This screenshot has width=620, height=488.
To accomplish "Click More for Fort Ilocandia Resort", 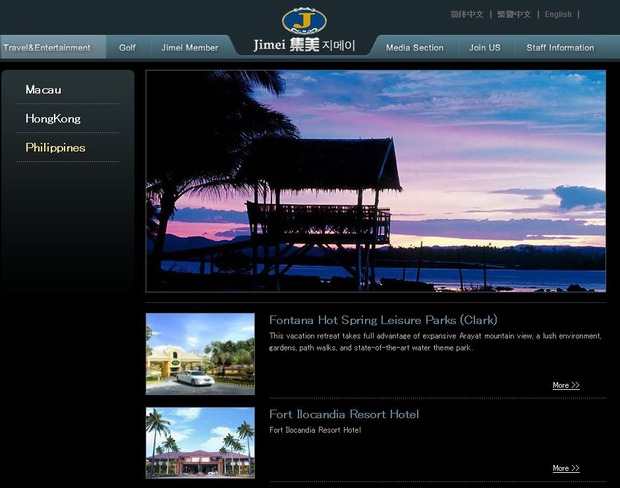I will 566,468.
